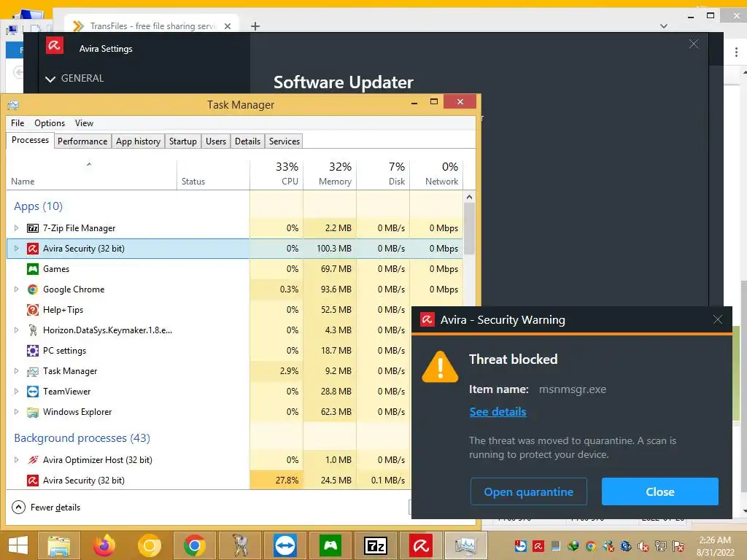The height and width of the screenshot is (560, 747).
Task: Click the Open quarantine button
Action: 529,491
